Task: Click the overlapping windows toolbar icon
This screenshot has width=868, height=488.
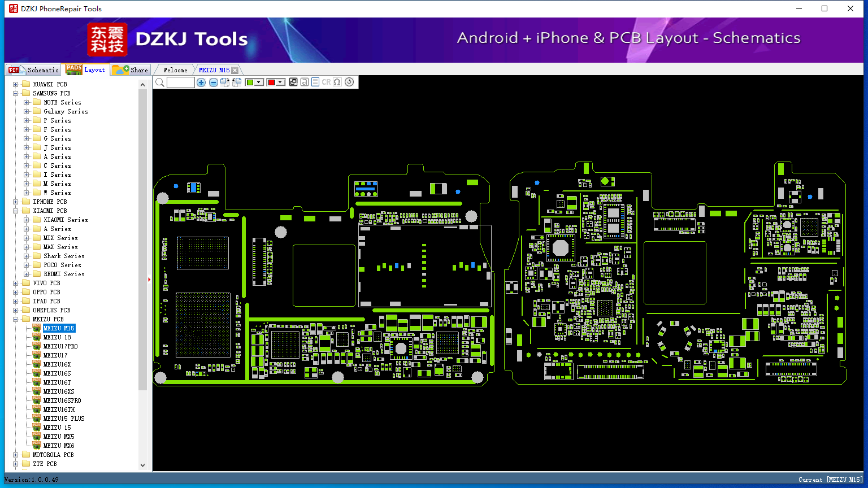Action: [293, 82]
